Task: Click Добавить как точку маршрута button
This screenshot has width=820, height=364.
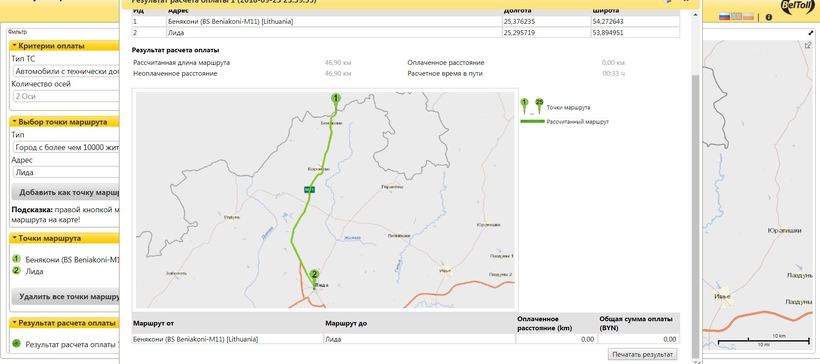Action: click(x=66, y=192)
